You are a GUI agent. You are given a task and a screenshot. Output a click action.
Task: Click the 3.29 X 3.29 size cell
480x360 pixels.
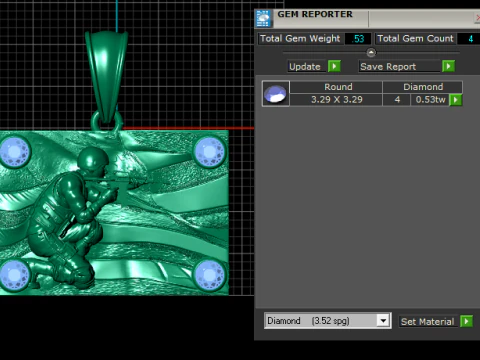pyautogui.click(x=336, y=100)
